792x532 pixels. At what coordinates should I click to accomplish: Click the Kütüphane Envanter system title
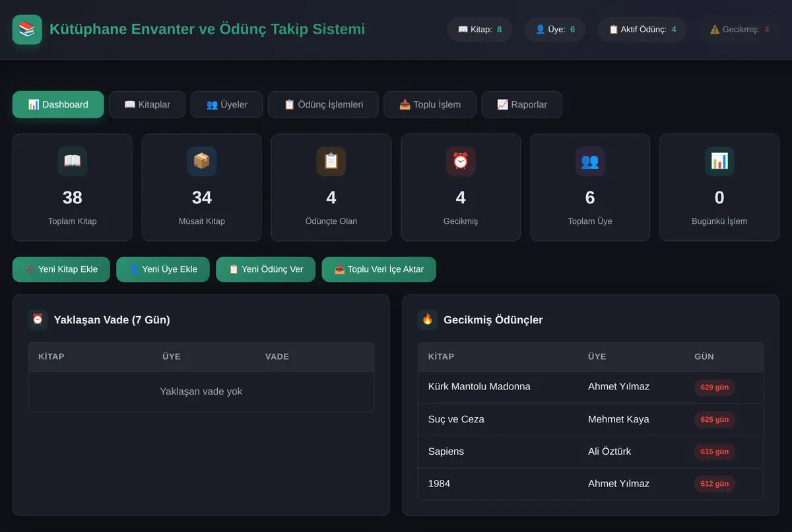[207, 30]
